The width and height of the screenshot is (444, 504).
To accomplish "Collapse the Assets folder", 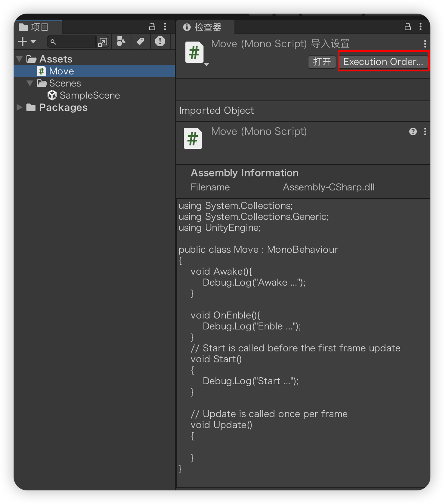I will 20,59.
